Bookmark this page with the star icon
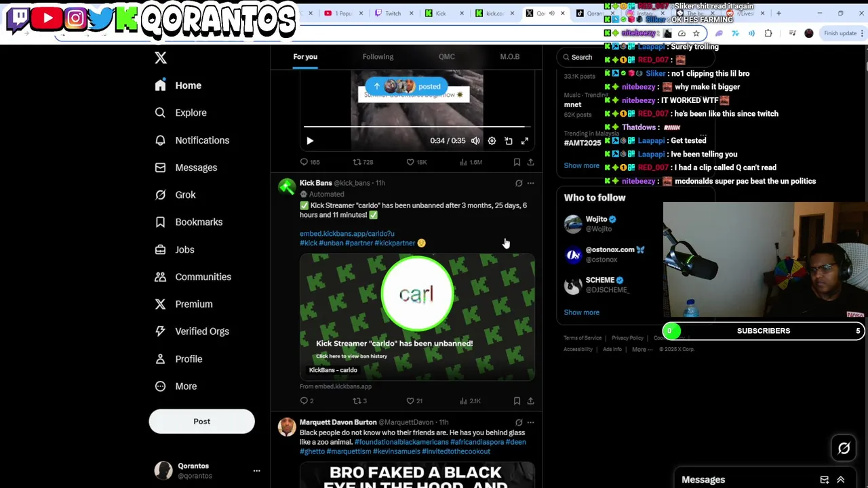Screen dimensions: 868x488 696,33
